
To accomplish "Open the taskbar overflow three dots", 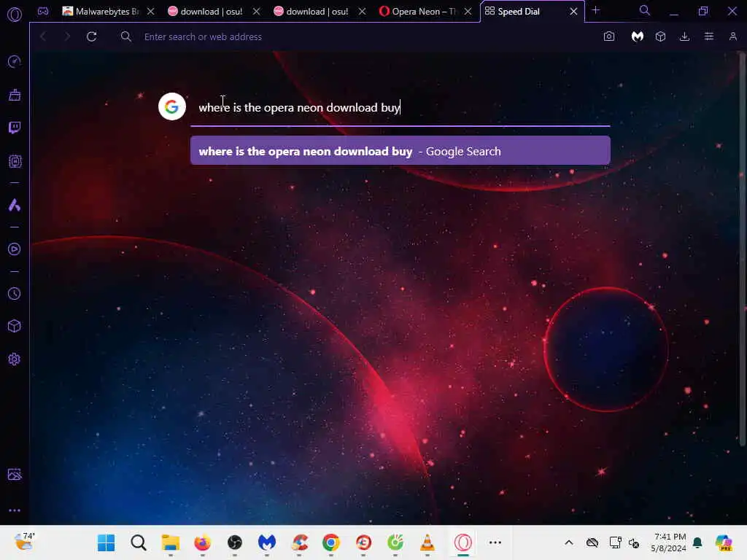I will tap(495, 542).
